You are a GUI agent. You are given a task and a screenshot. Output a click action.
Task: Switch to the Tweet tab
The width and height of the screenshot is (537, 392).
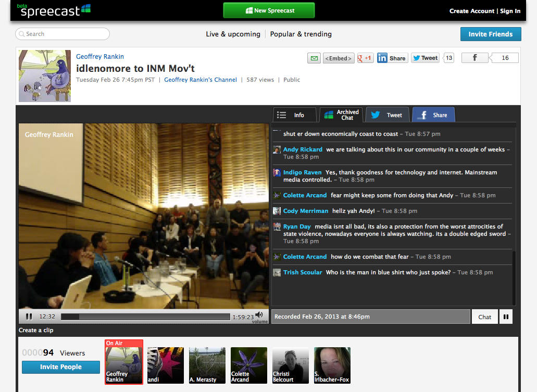(x=388, y=115)
